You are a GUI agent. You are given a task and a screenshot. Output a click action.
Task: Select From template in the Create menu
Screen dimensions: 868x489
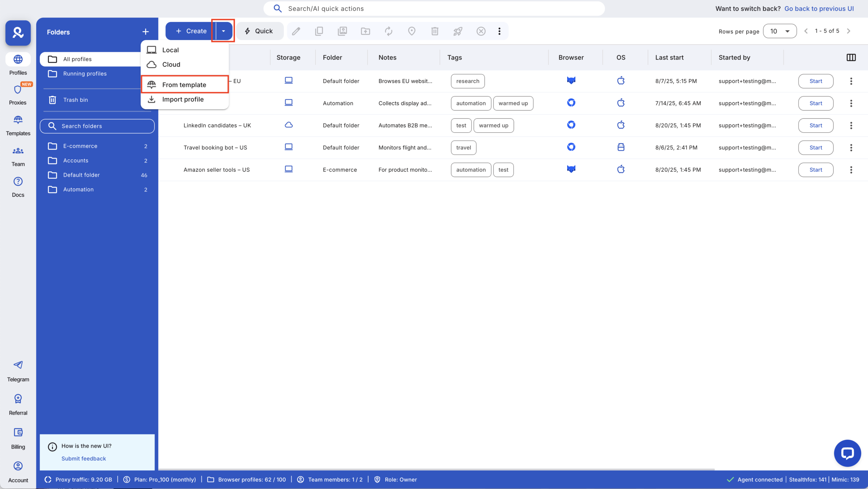184,84
